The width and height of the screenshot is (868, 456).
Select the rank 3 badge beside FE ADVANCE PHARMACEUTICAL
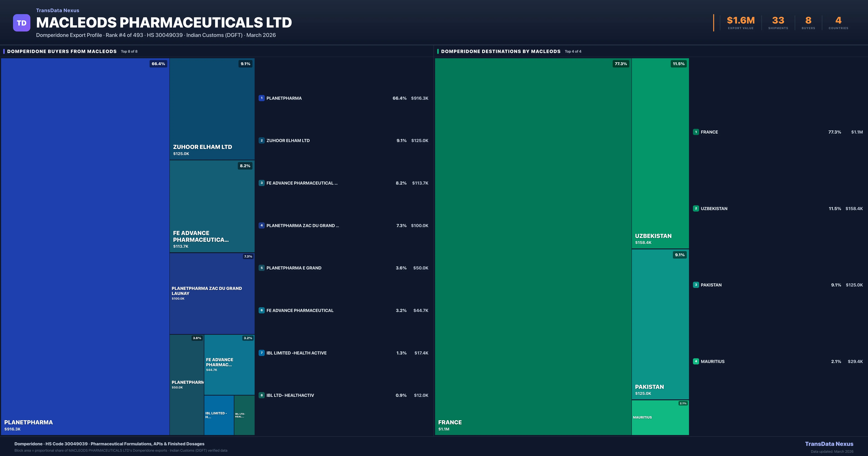coord(262,183)
